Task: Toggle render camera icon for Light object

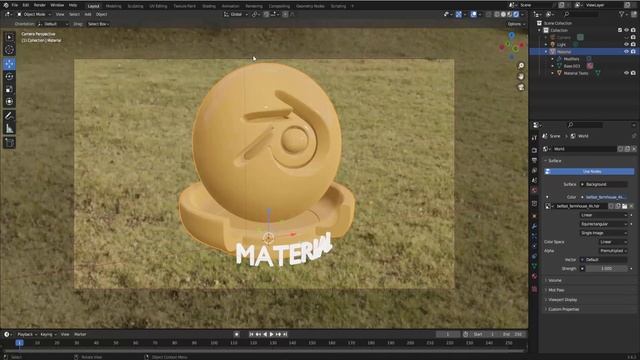Action: click(x=633, y=44)
